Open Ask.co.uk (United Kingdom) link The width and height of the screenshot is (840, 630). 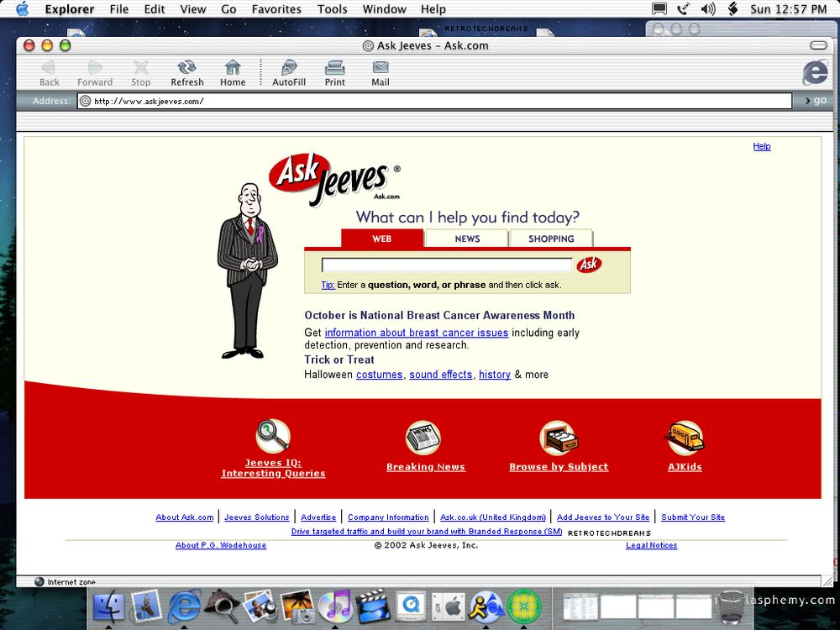click(x=493, y=517)
